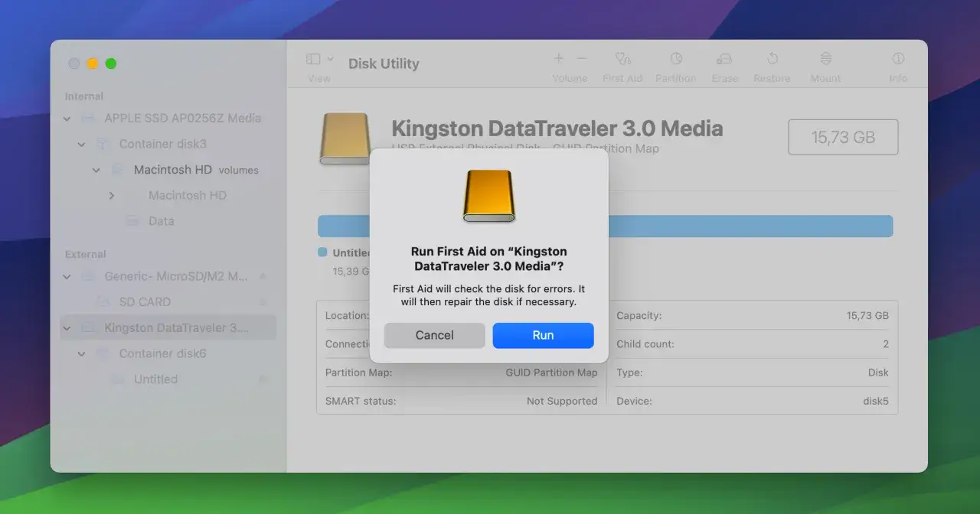Select the Restore toolbar icon
This screenshot has width=980, height=514.
(773, 59)
